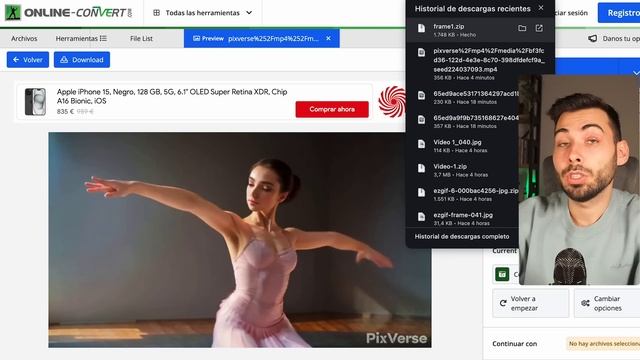The width and height of the screenshot is (640, 360).
Task: Click the green converter icon under Current
Action: click(x=502, y=274)
